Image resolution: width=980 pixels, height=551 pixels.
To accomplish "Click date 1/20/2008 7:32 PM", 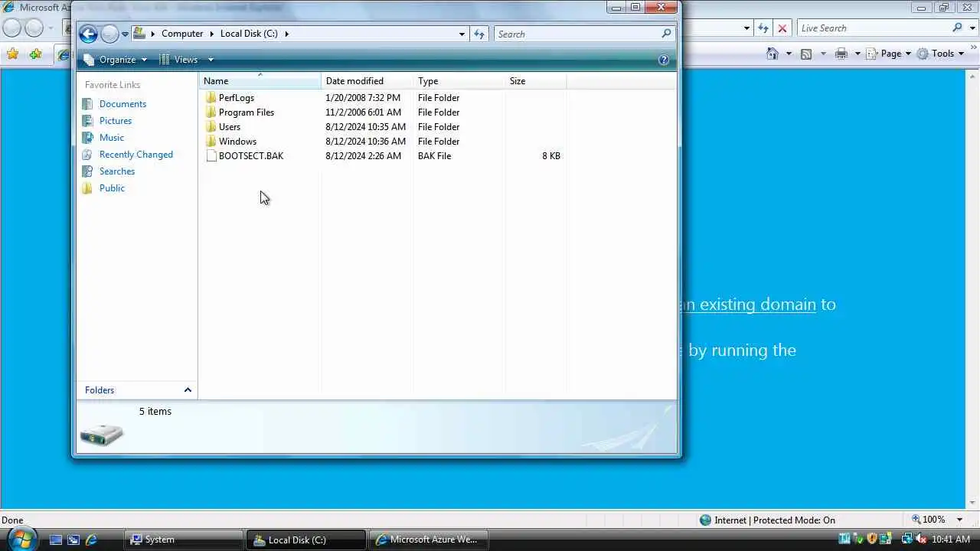I will coord(363,98).
